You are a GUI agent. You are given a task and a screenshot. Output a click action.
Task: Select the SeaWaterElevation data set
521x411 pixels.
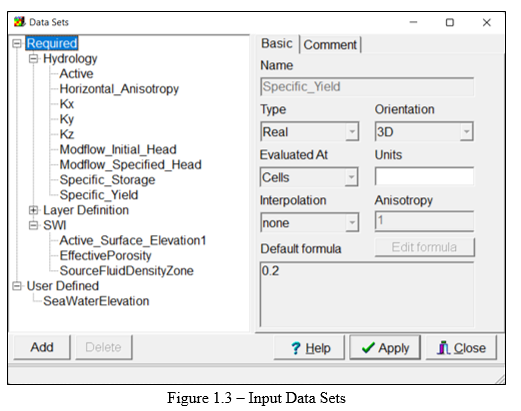point(96,301)
